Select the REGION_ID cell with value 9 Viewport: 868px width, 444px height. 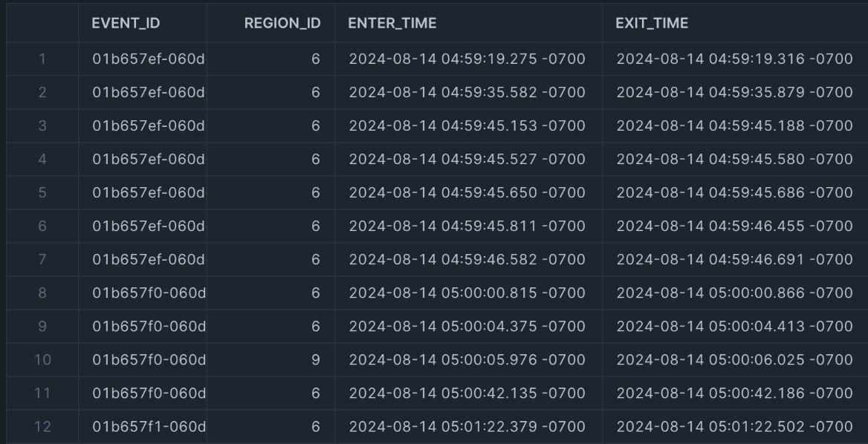point(316,360)
